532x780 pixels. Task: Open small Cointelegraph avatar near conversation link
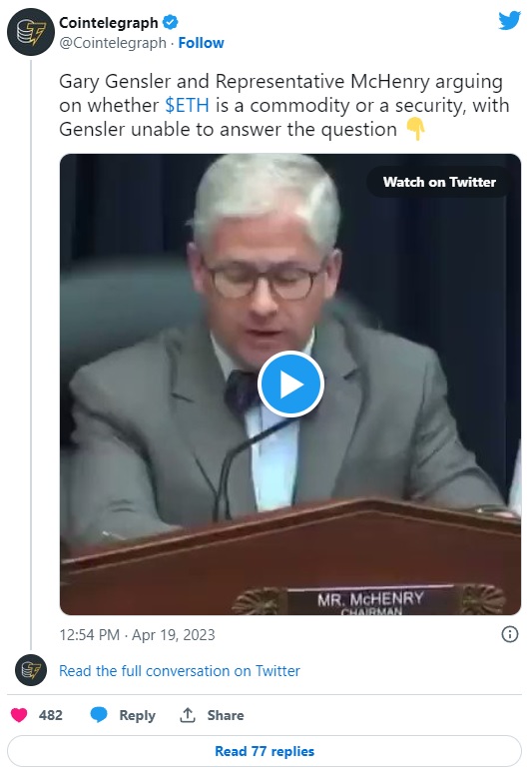click(30, 670)
